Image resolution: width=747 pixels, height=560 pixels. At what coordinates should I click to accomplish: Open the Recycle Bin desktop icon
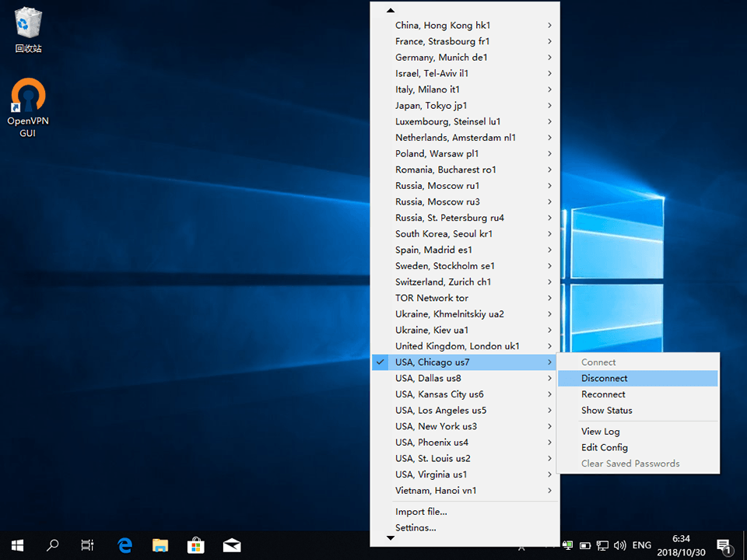28,30
